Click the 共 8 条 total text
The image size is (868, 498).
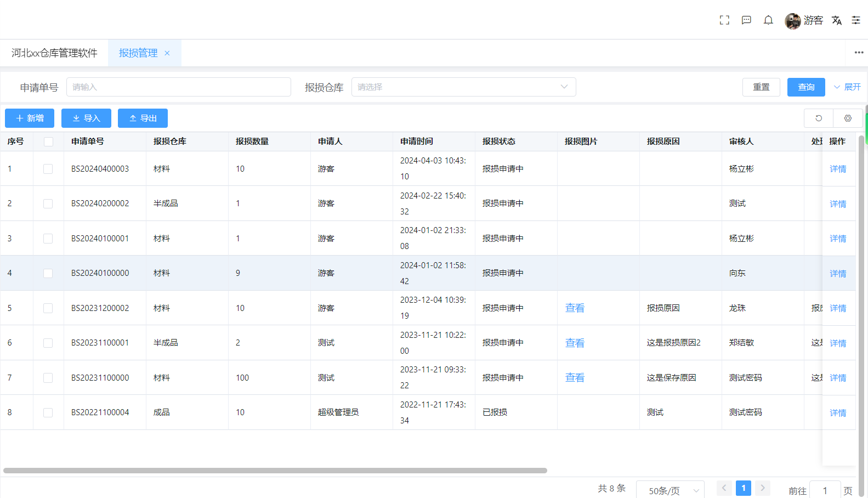(612, 488)
